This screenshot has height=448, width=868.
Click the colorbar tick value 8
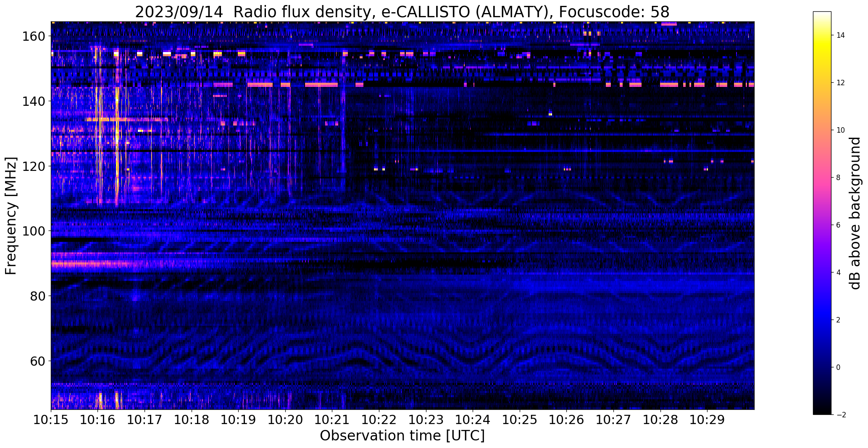click(839, 178)
